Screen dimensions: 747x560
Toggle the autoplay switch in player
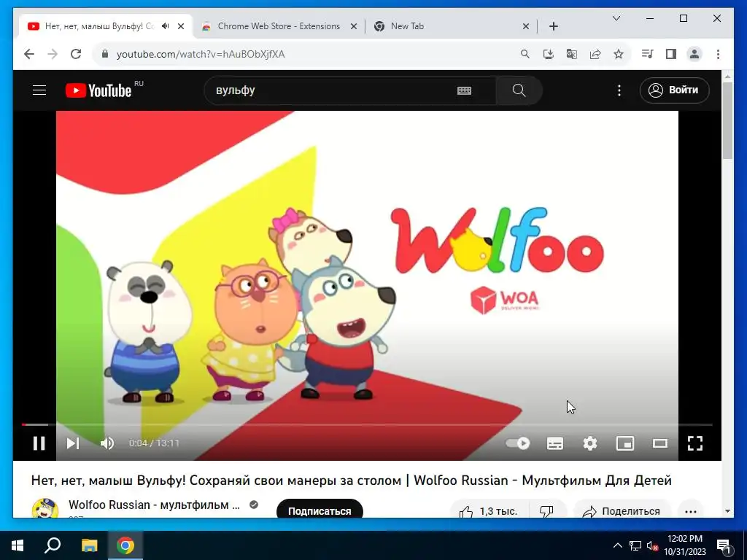point(518,443)
